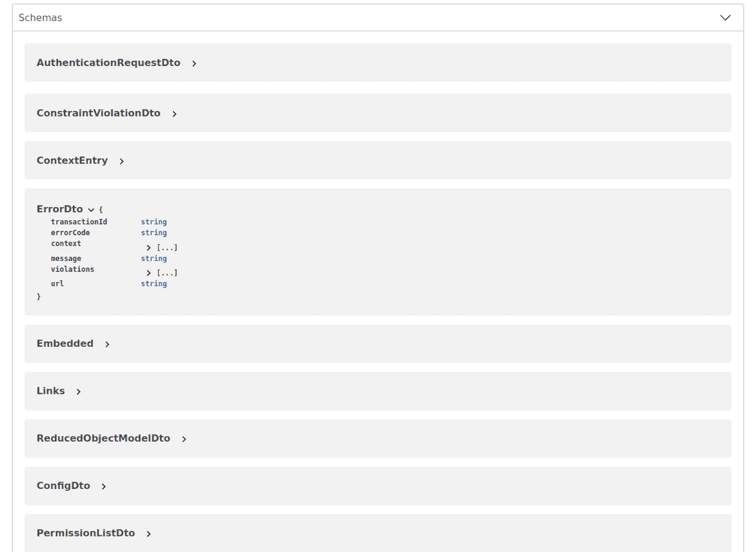Click the expand arrow beside ConfigDto
This screenshot has width=756, height=552.
pos(104,486)
